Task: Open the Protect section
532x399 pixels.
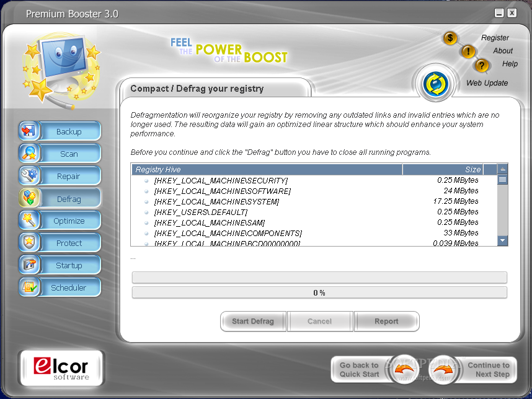Action: [69, 243]
